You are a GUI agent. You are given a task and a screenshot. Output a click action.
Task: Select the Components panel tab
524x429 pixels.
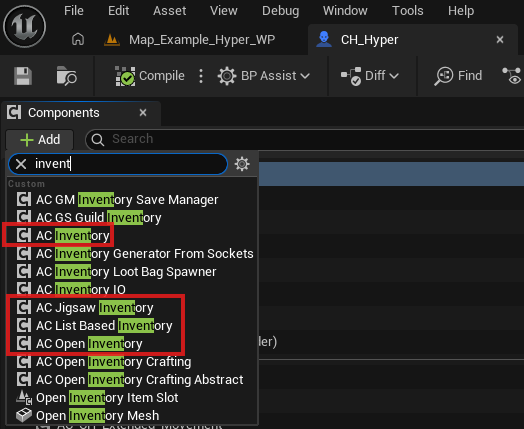point(63,113)
